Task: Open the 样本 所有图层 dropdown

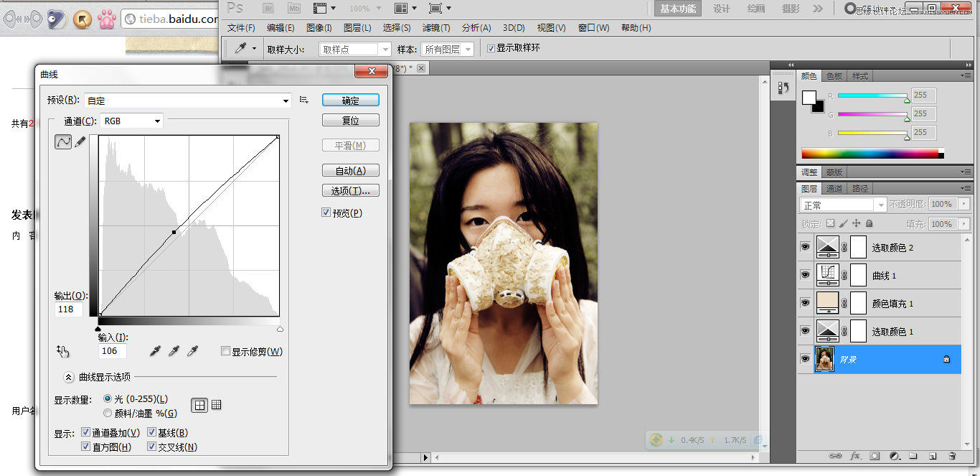Action: click(448, 50)
